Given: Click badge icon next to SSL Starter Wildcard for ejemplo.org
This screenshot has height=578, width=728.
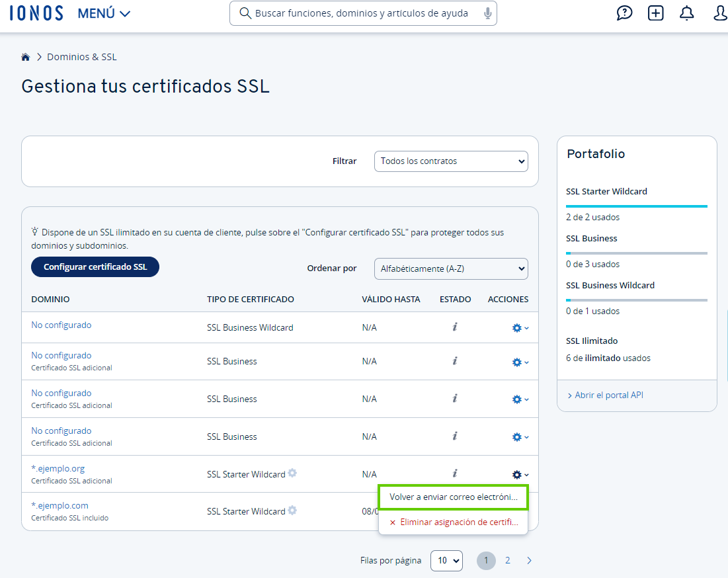Looking at the screenshot, I should click(x=292, y=473).
